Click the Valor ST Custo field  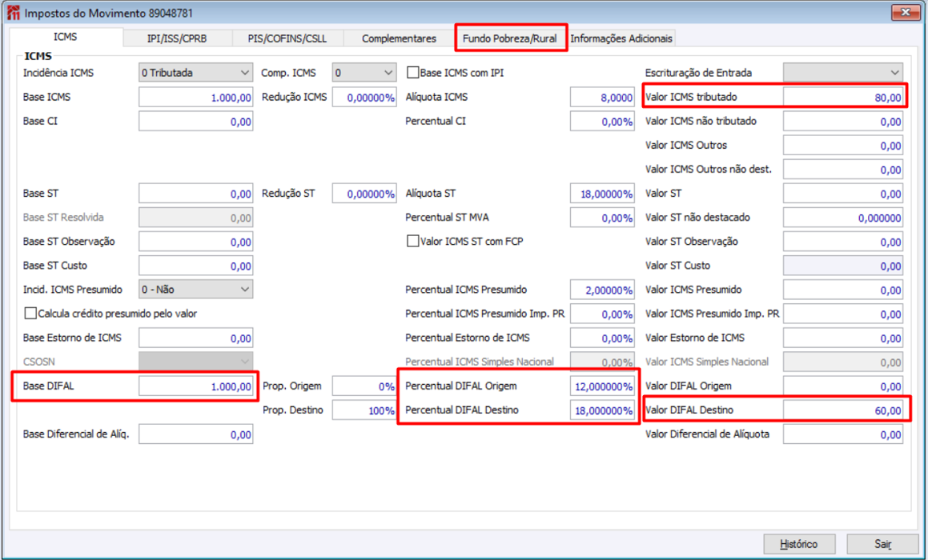(x=843, y=266)
